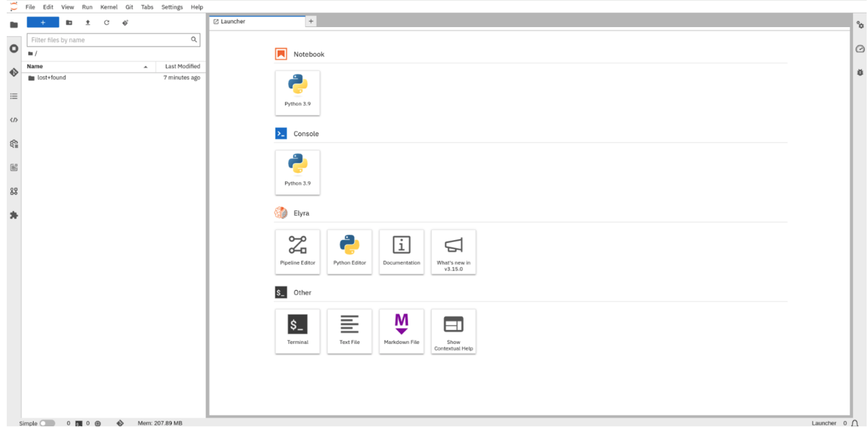Show the Table of Contents panel
Viewport: 868px width, 427px height.
click(13, 96)
